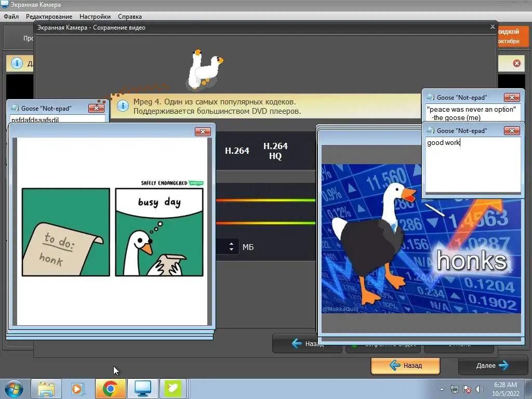
Task: Click the Экранная Камера title bar icon
Action: point(4,4)
